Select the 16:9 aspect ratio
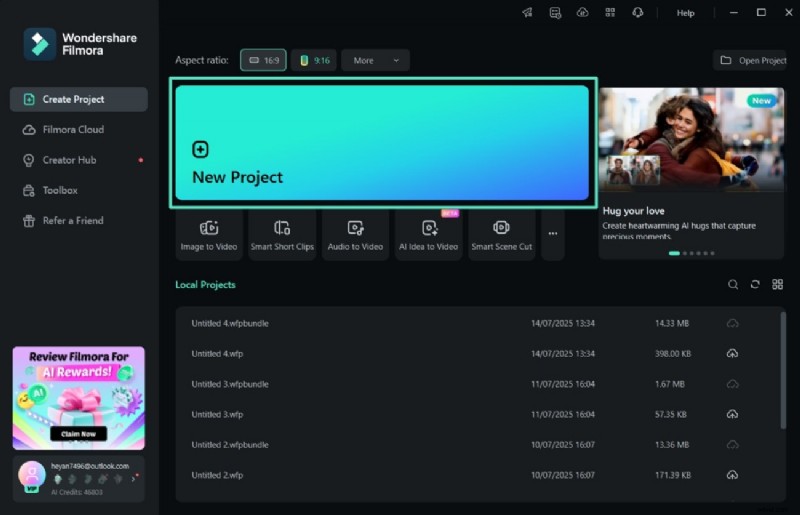 point(264,61)
